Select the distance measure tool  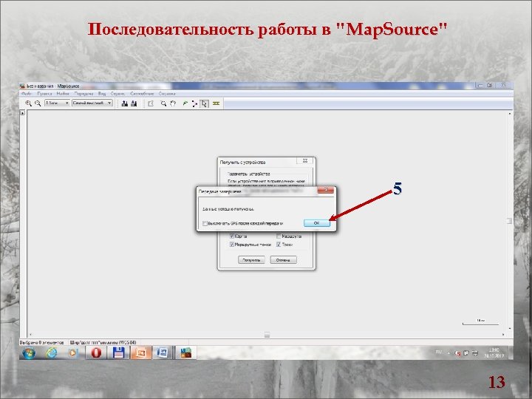216,103
